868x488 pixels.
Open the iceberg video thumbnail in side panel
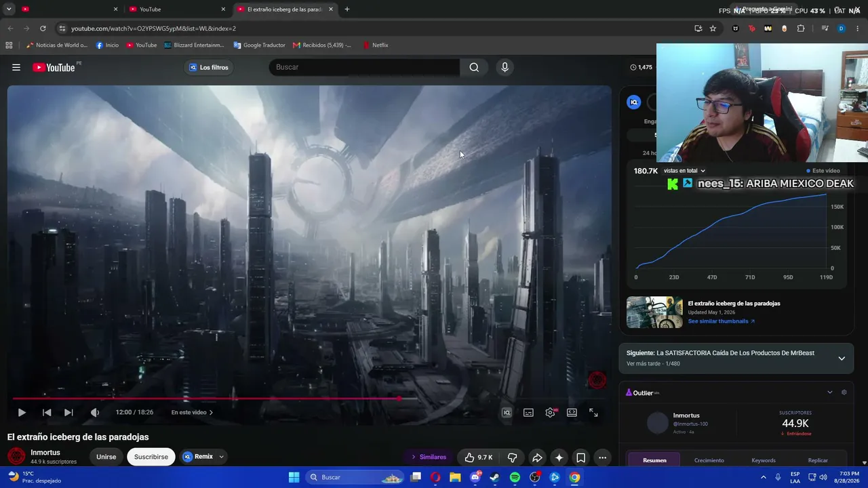point(654,312)
